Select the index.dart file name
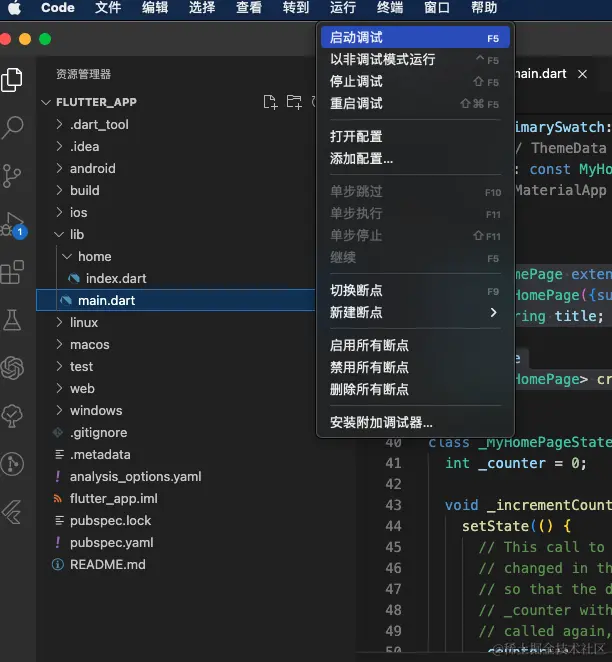The height and width of the screenshot is (662, 612). click(116, 279)
